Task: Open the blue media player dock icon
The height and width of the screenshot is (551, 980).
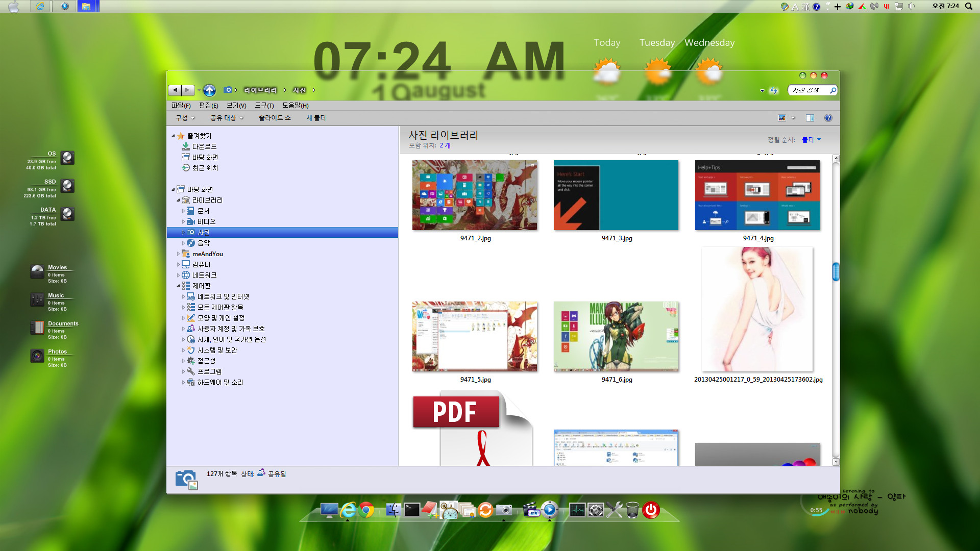Action: click(550, 510)
